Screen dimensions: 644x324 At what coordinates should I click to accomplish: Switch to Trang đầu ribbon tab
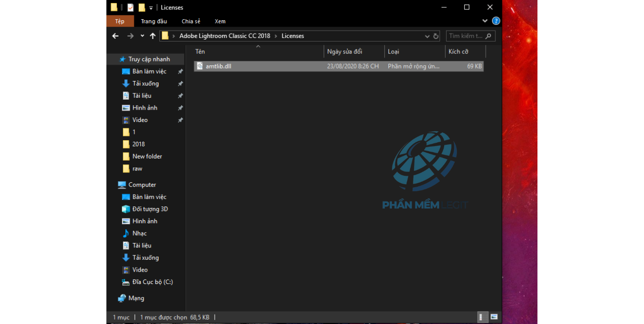(154, 21)
